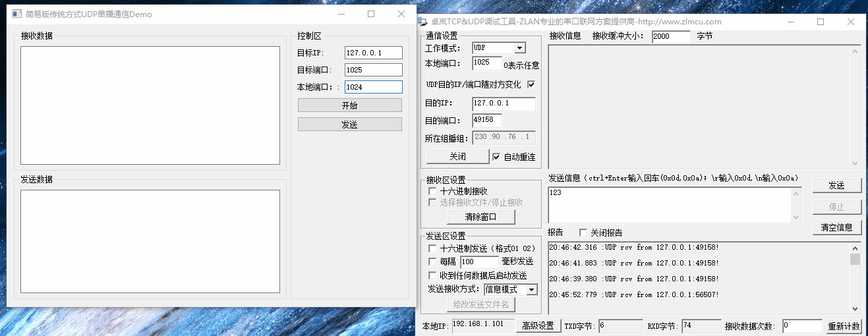The height and width of the screenshot is (336, 868).
Task: Select report line 20:46:39.380 UDP rcv
Action: tap(634, 279)
